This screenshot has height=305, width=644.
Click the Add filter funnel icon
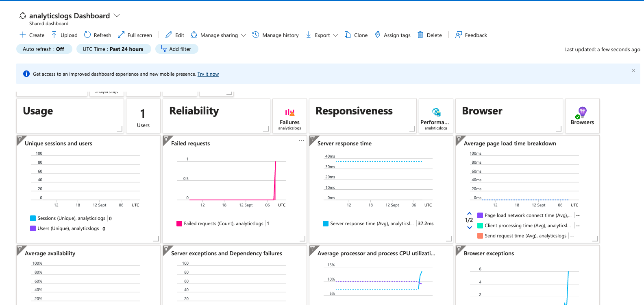163,49
